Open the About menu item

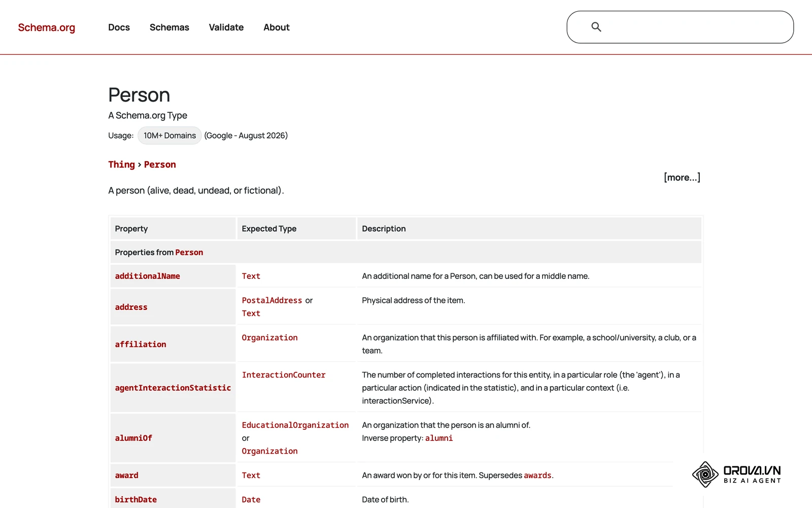[x=277, y=27]
